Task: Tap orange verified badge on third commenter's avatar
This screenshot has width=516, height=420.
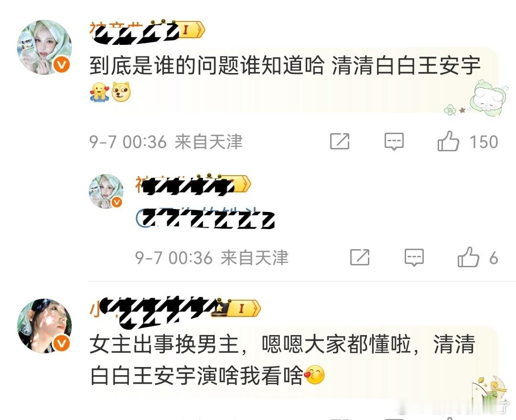Action: coord(62,344)
